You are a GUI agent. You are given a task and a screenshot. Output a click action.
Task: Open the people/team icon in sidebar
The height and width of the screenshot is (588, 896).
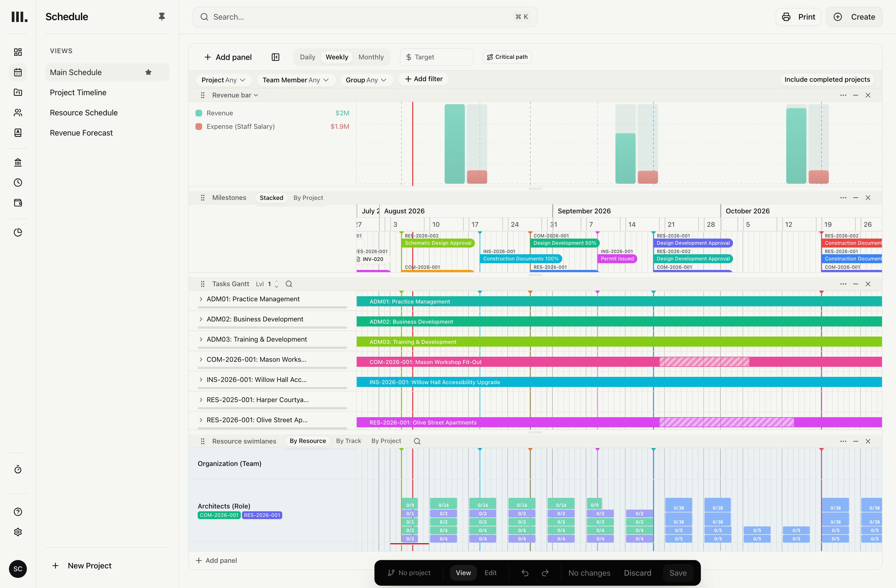tap(18, 113)
